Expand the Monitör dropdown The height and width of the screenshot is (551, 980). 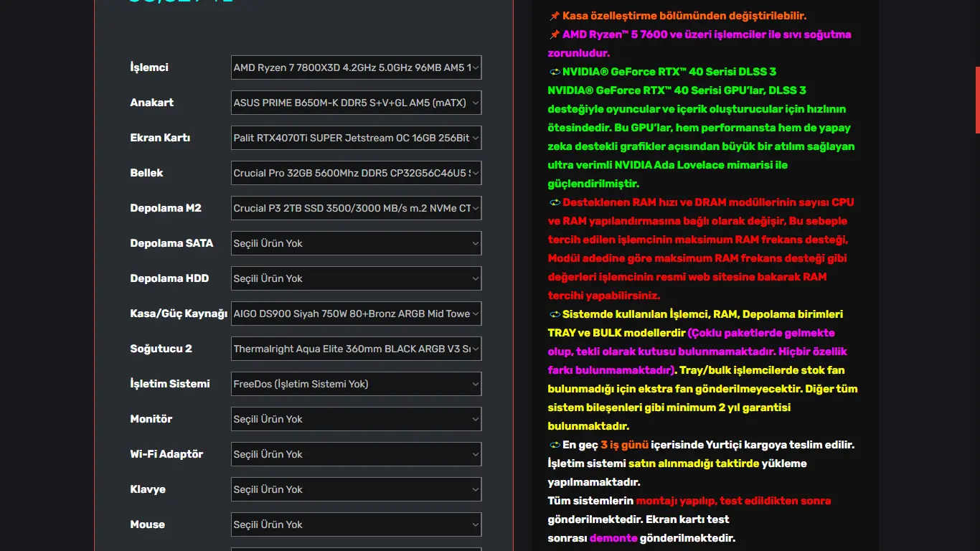(356, 419)
